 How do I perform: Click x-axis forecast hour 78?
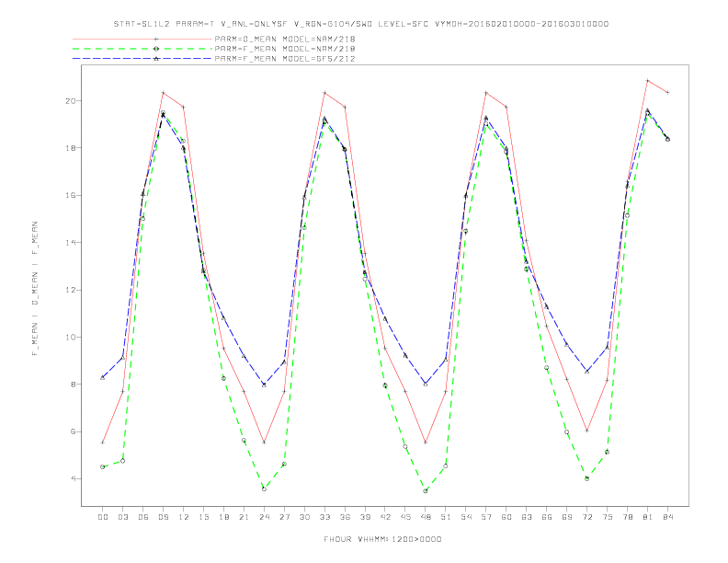[x=627, y=517]
